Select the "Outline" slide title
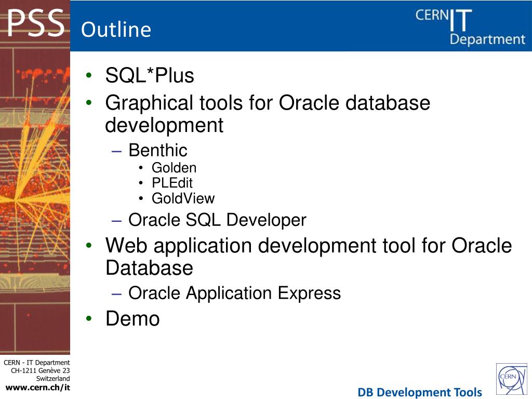 coord(116,30)
